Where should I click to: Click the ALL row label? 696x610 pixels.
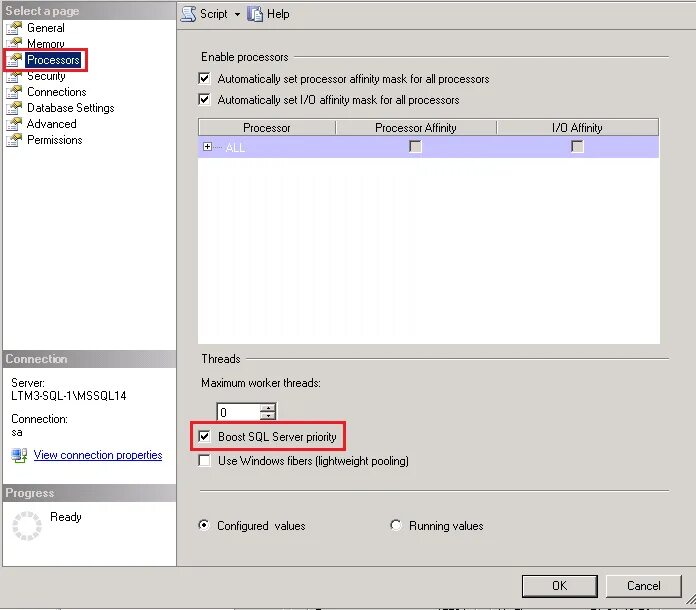[235, 147]
